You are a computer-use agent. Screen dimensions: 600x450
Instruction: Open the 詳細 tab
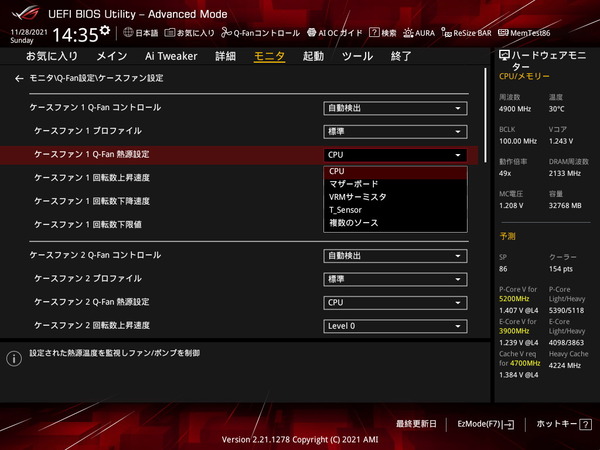click(225, 56)
